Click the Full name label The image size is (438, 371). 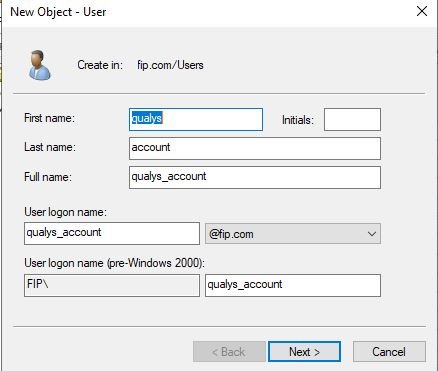48,176
